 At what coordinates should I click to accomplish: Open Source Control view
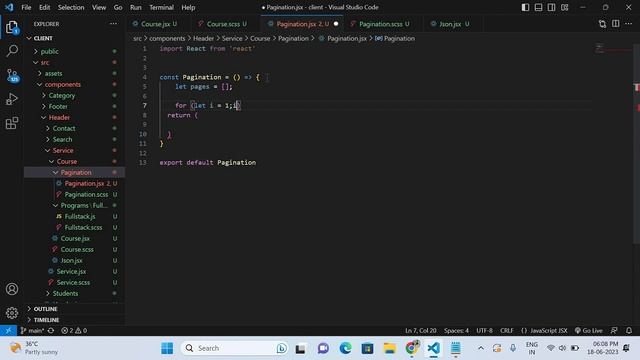(12, 75)
